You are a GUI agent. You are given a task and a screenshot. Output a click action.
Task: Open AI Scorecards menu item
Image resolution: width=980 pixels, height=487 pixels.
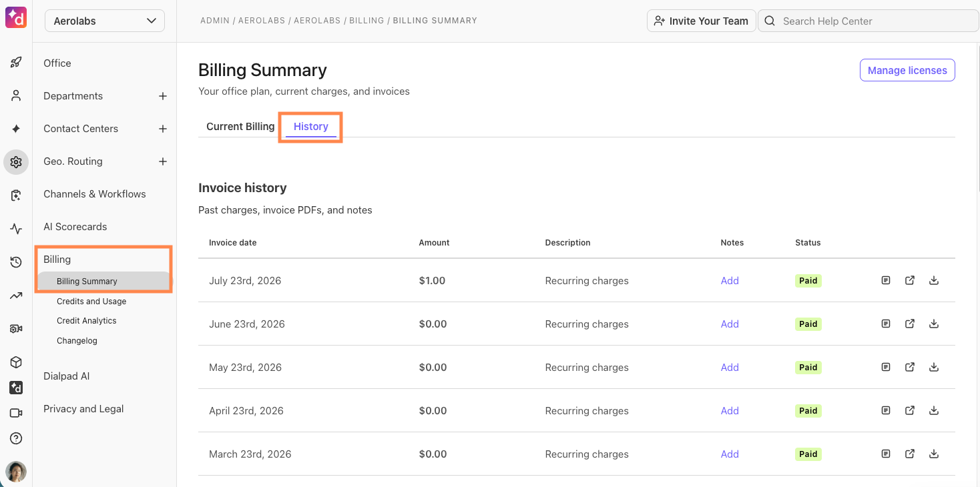75,226
